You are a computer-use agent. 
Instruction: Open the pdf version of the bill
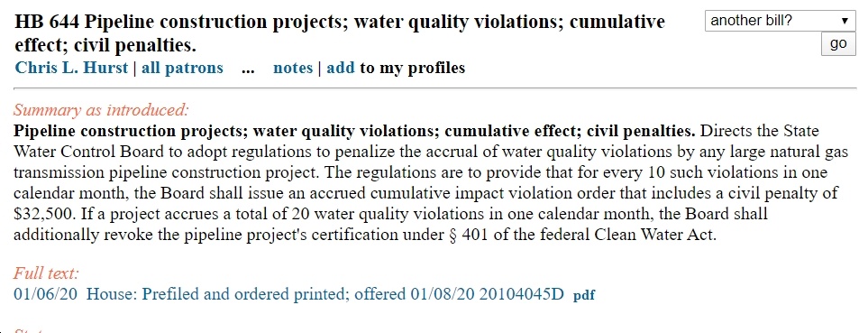[583, 295]
